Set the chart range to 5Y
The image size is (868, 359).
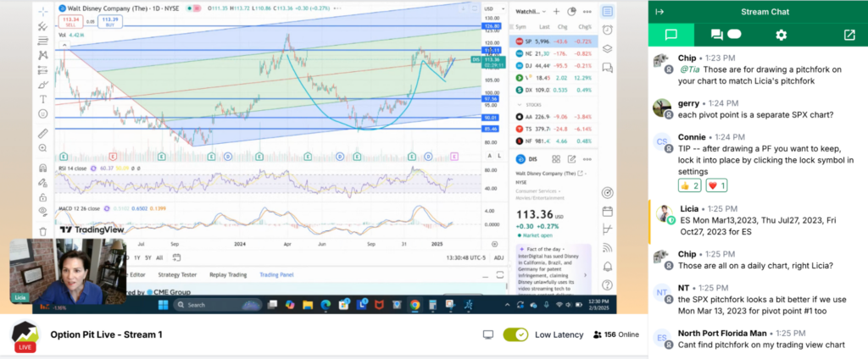point(148,257)
